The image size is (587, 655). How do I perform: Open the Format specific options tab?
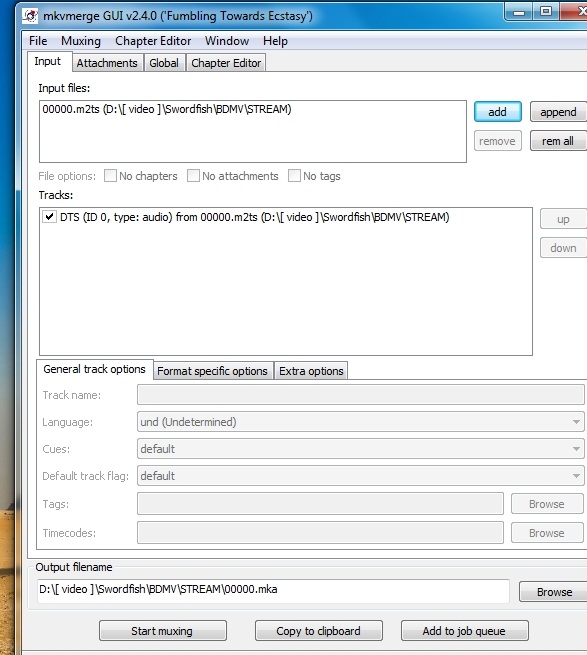point(212,371)
